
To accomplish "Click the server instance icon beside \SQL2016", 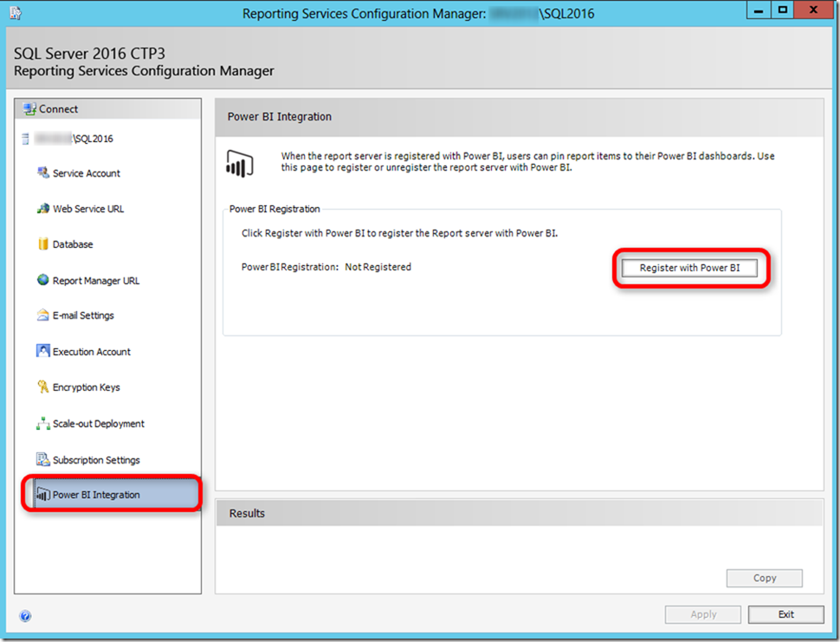I will click(25, 139).
